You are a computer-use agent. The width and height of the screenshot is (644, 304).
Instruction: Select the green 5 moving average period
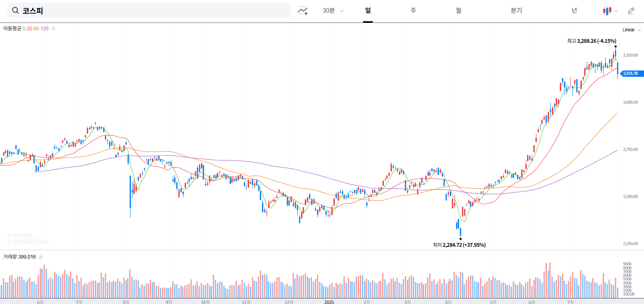click(x=24, y=29)
